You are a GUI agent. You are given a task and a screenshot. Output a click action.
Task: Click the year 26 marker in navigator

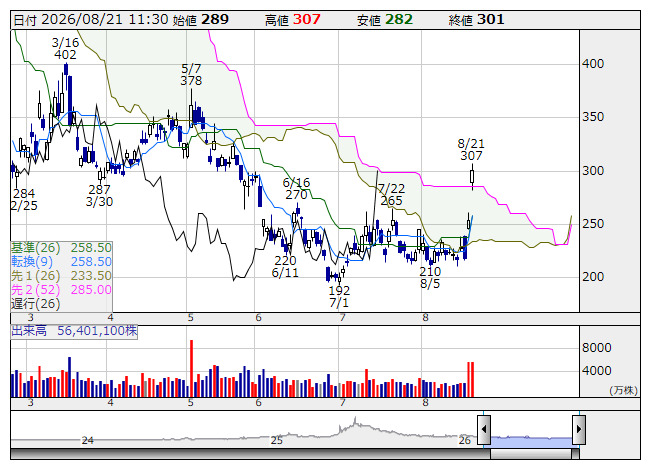pos(465,440)
